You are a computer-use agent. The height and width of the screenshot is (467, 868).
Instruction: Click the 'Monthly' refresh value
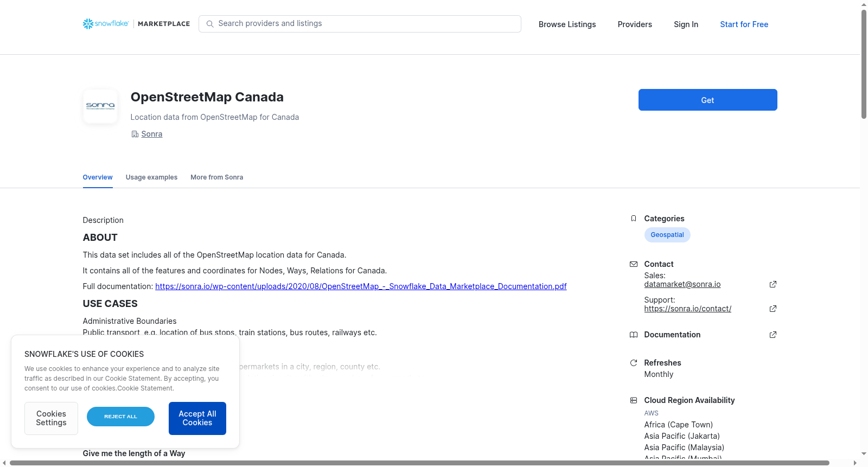pos(659,374)
